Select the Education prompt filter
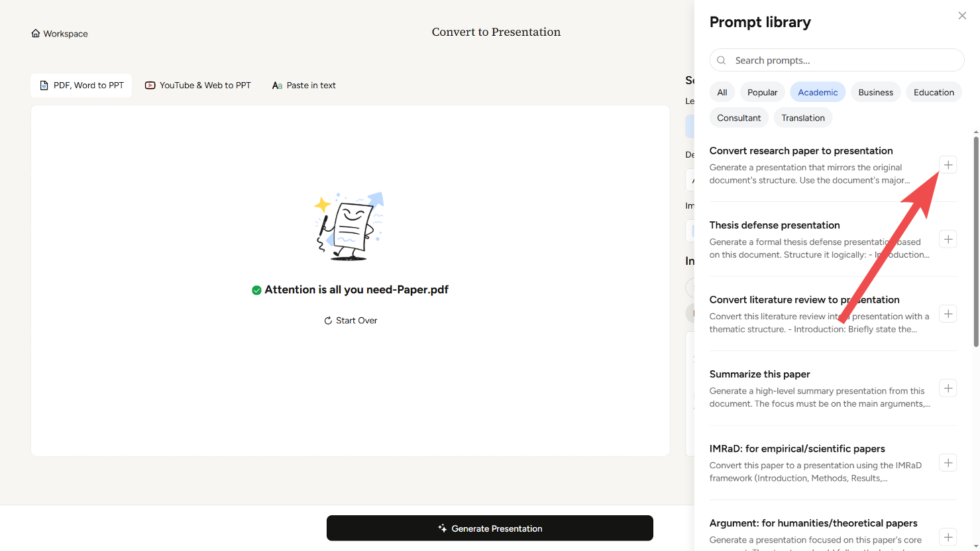This screenshot has width=980, height=551. point(934,93)
